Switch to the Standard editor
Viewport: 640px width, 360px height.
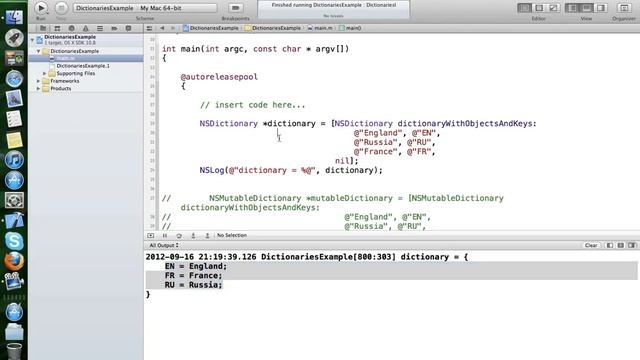tap(524, 8)
